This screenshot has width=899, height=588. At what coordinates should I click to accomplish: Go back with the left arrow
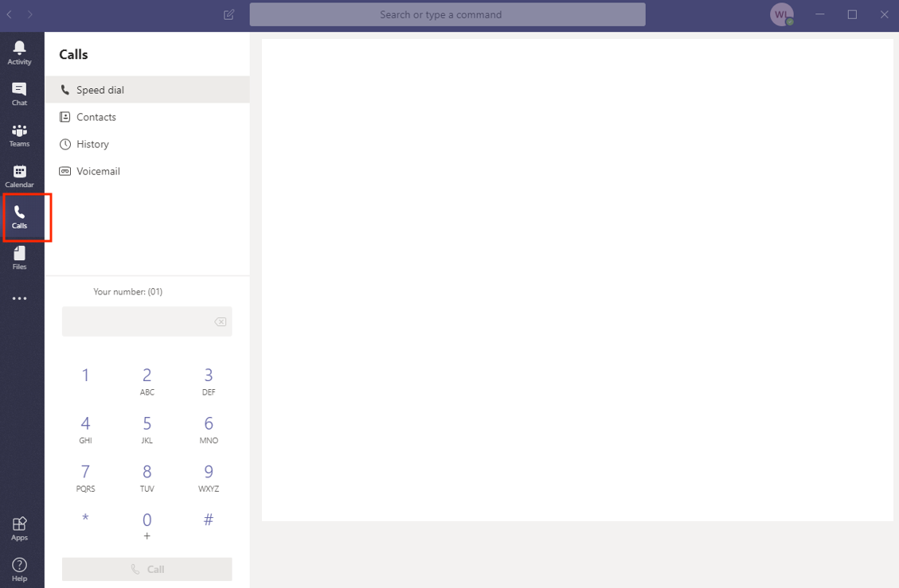[10, 14]
